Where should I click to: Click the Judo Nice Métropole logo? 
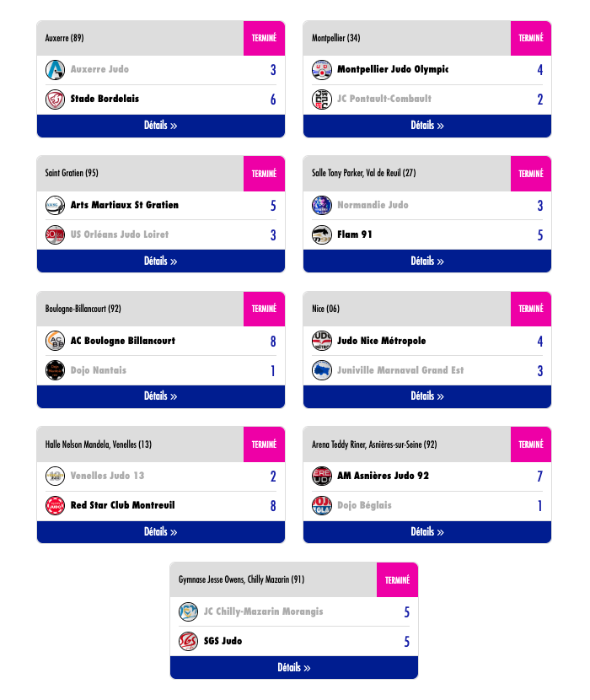[321, 341]
